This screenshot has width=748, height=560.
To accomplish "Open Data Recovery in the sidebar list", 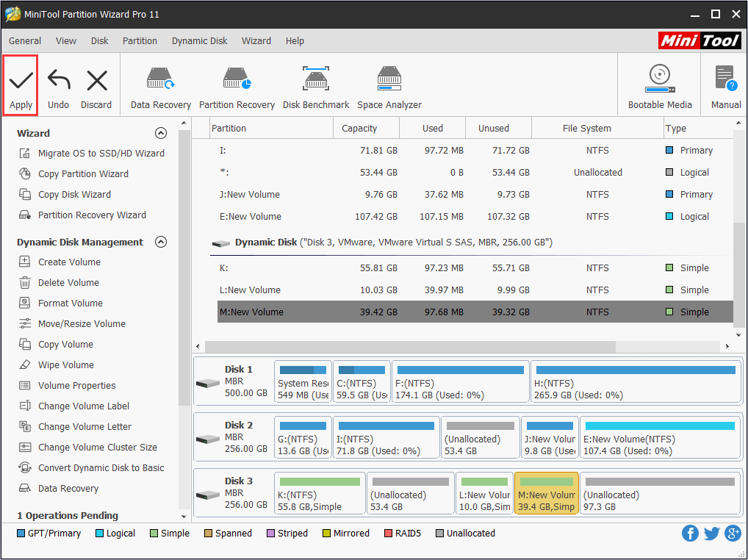I will click(x=59, y=488).
